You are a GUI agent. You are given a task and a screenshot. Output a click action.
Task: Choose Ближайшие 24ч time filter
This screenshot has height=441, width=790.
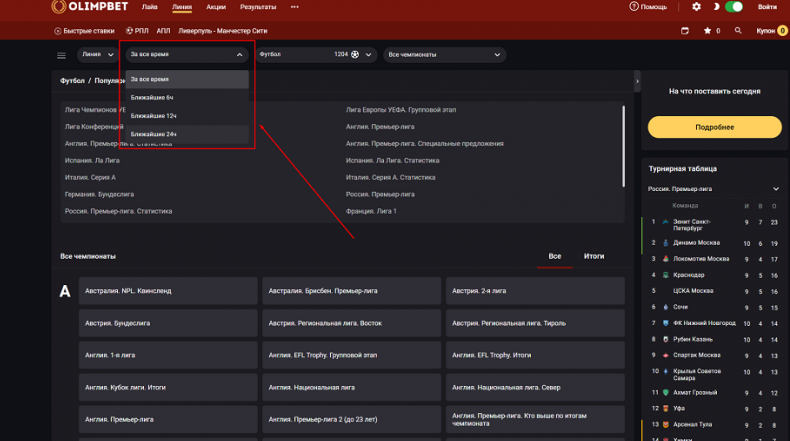[153, 133]
